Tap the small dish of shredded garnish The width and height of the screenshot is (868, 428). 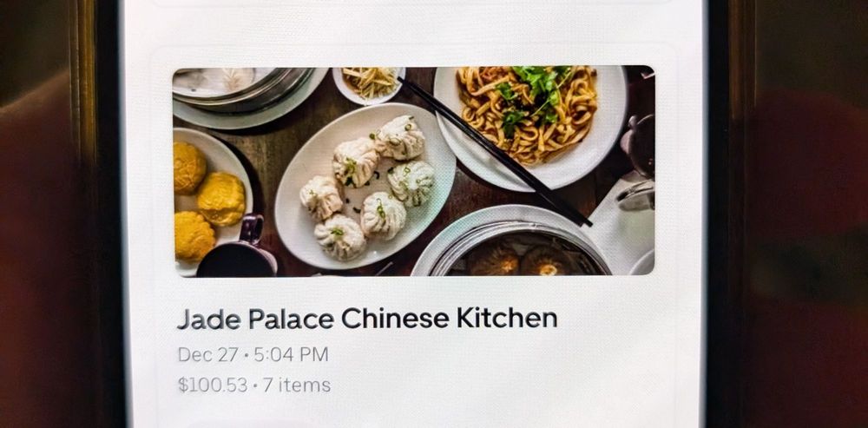[x=368, y=85]
